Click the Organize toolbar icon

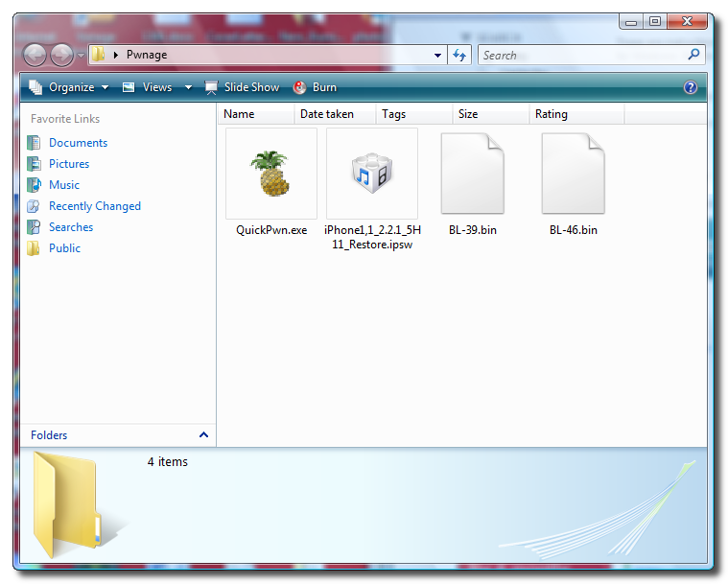click(x=35, y=87)
